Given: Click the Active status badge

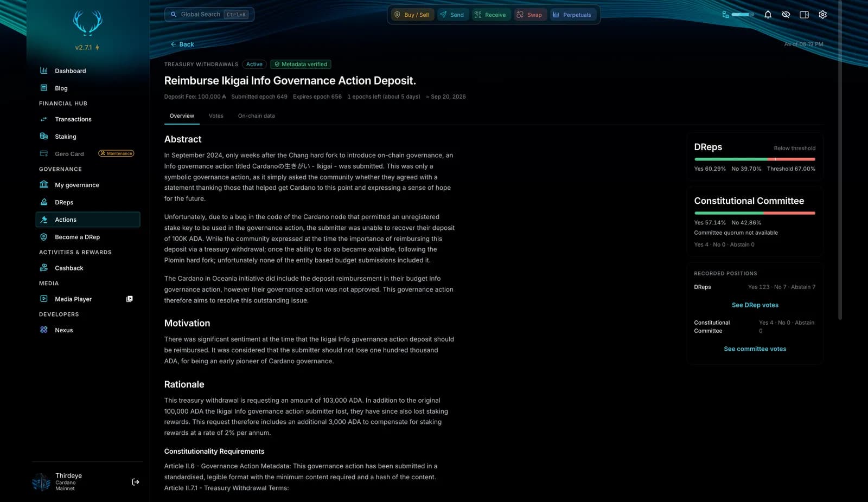Looking at the screenshot, I should point(254,64).
